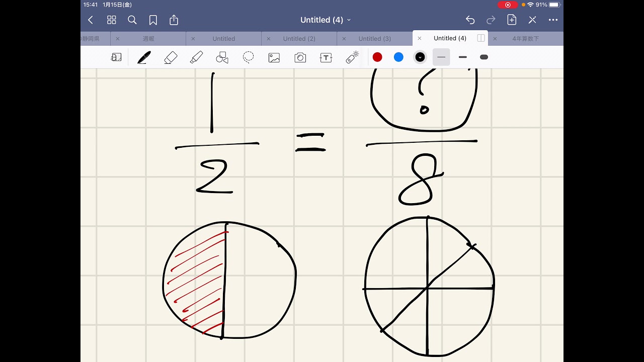Insert an image from photos
This screenshot has width=644, height=362.
(274, 58)
